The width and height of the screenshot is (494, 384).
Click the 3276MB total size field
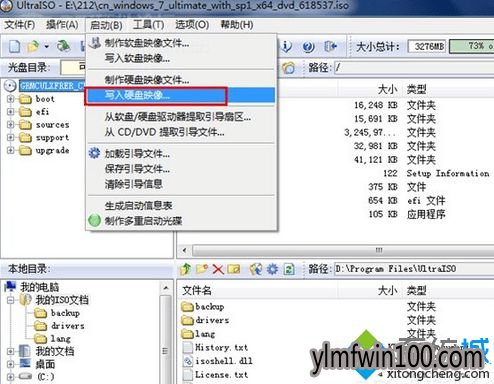click(427, 46)
